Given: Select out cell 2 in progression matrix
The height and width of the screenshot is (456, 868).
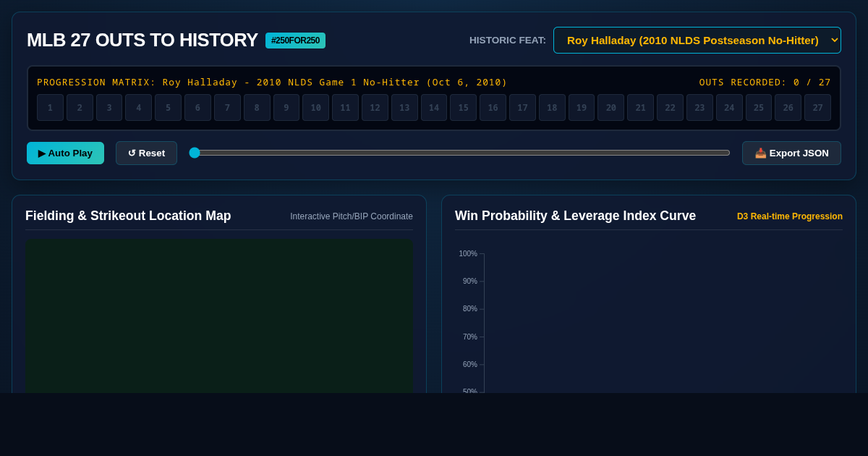Looking at the screenshot, I should (80, 108).
